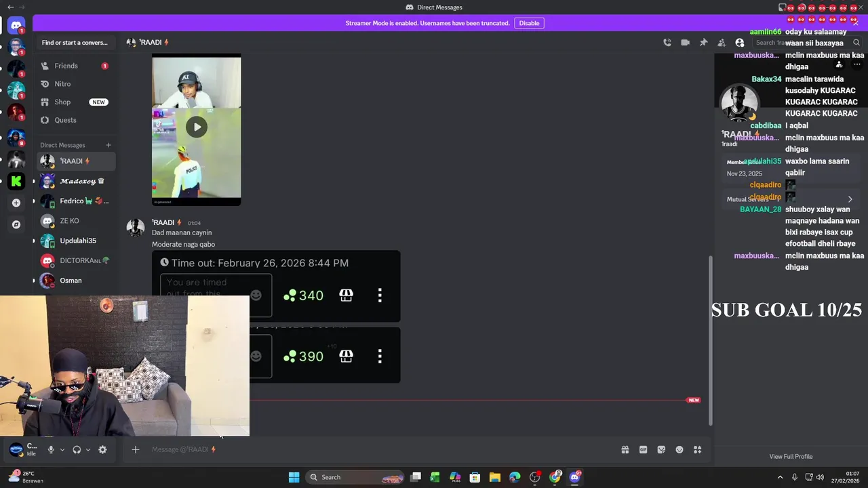Screen dimensions: 868x488
Task: Go back with the title bar arrow
Action: pos(10,7)
